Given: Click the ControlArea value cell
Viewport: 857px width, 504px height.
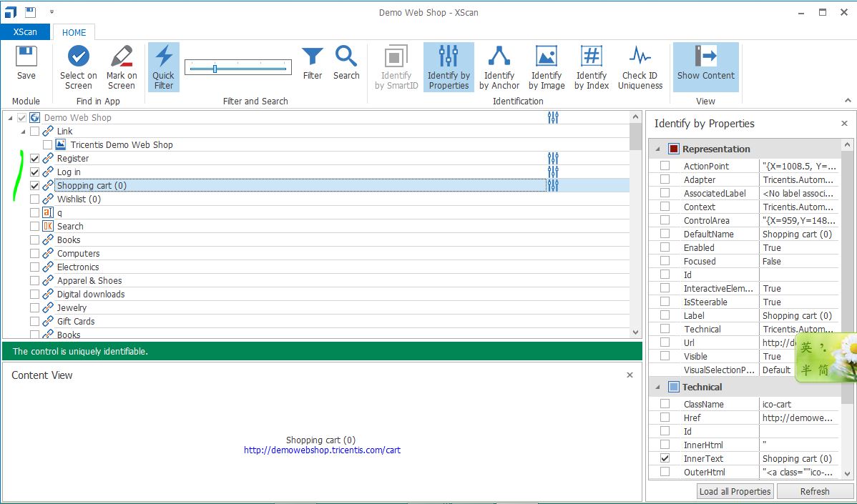Looking at the screenshot, I should [x=799, y=221].
